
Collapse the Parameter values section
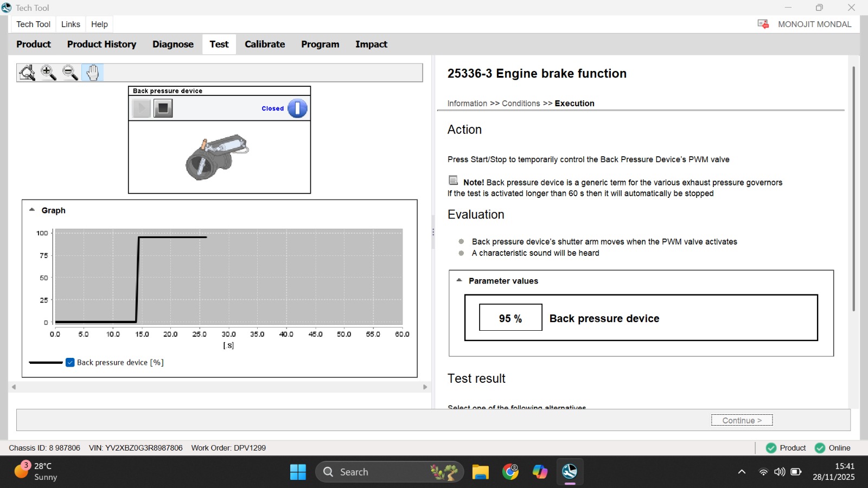[459, 280]
